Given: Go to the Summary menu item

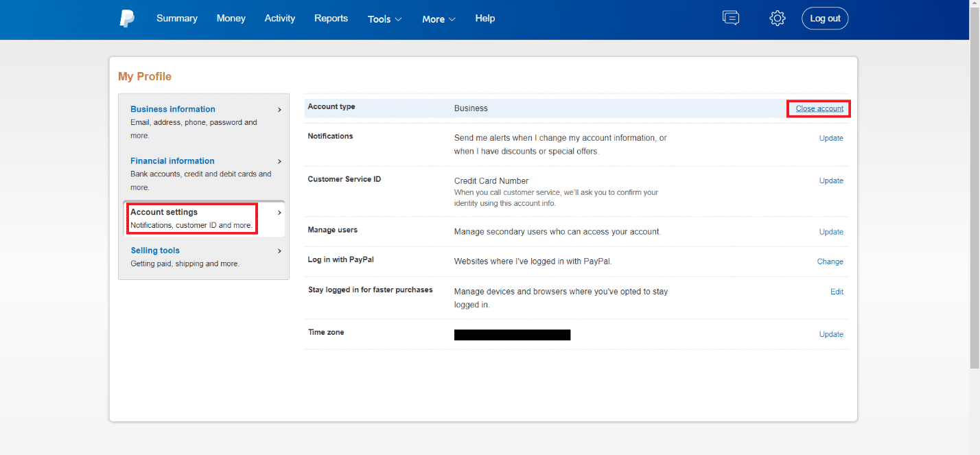Looking at the screenshot, I should [177, 19].
